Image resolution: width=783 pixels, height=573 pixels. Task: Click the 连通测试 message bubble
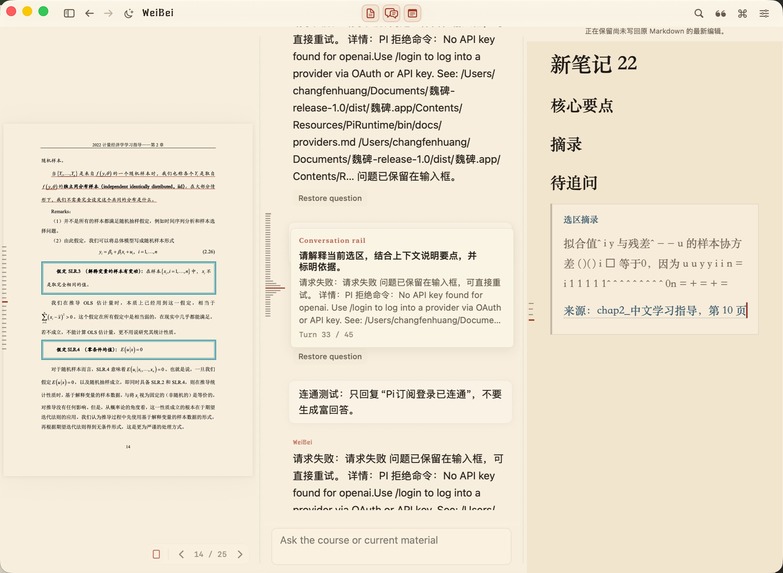click(400, 402)
